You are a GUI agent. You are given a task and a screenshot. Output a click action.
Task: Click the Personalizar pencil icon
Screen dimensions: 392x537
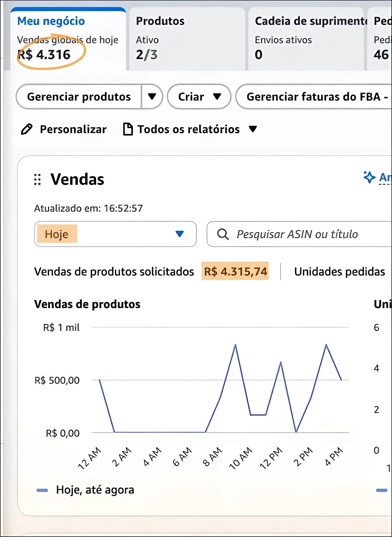click(x=27, y=129)
